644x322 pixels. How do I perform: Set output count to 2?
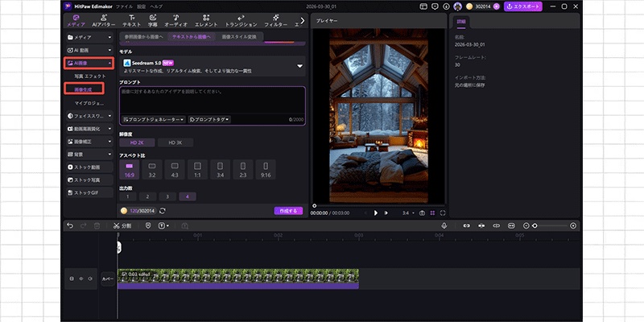click(x=149, y=196)
